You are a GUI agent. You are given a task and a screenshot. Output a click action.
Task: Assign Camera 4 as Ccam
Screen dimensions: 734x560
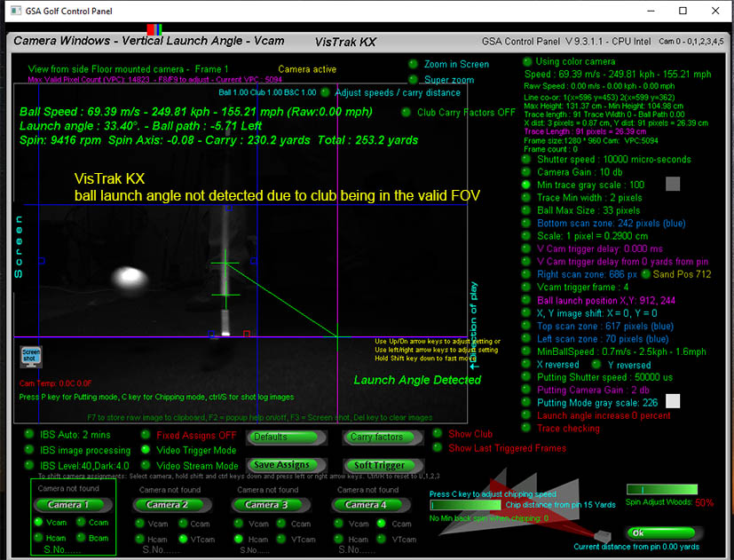click(382, 524)
